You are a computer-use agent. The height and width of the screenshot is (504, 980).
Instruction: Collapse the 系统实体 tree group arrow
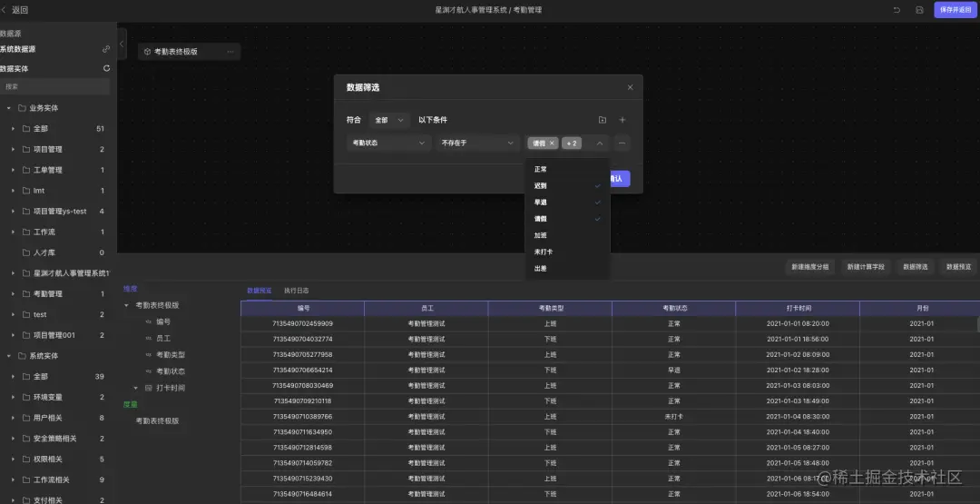(9, 356)
